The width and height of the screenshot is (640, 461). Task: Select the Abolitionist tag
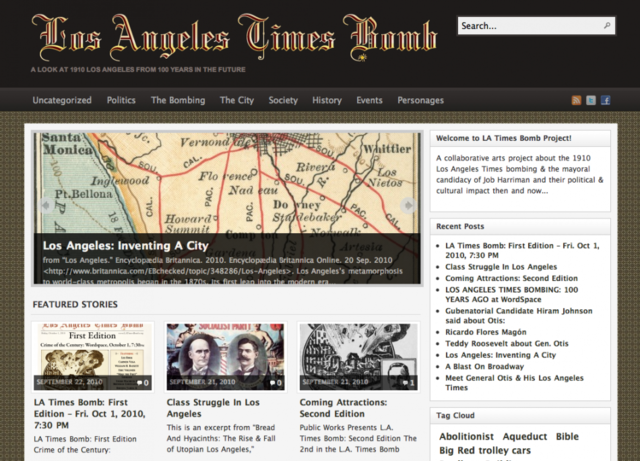[x=466, y=437]
